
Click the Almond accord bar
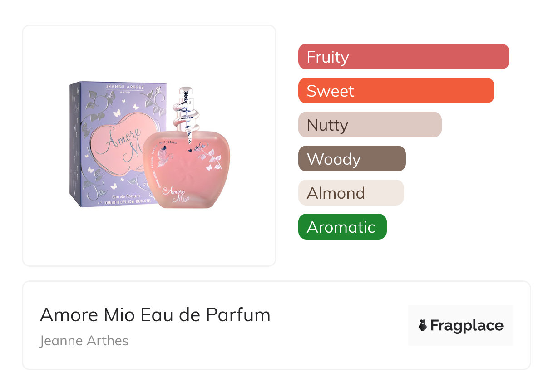tap(351, 193)
